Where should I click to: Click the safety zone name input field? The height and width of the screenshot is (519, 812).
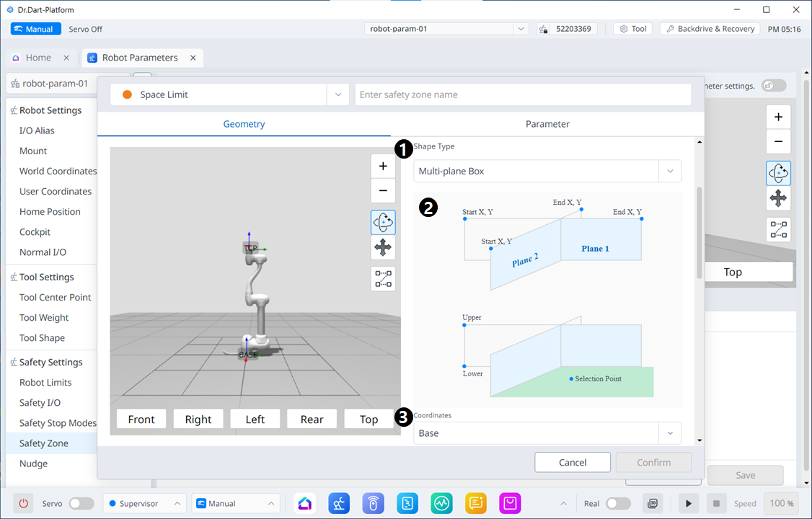523,94
